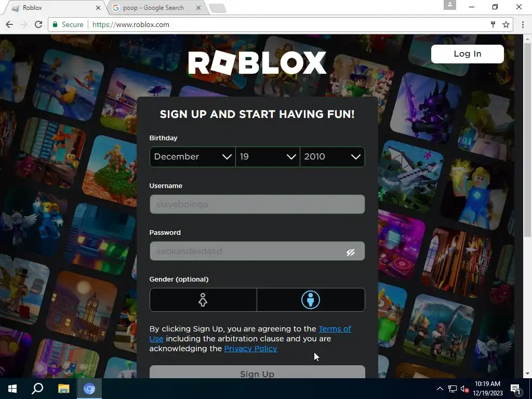Click the scrollbar up arrow
This screenshot has height=399, width=532.
point(527,38)
